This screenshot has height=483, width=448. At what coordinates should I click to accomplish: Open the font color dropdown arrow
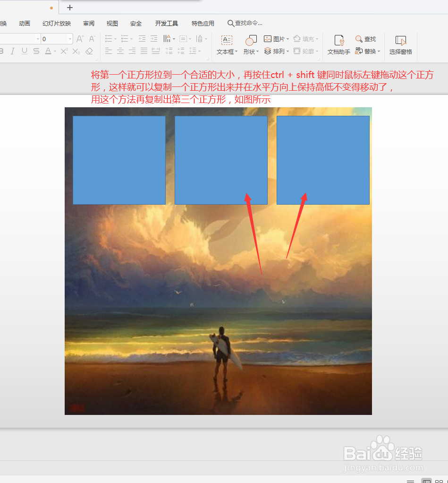tap(55, 52)
